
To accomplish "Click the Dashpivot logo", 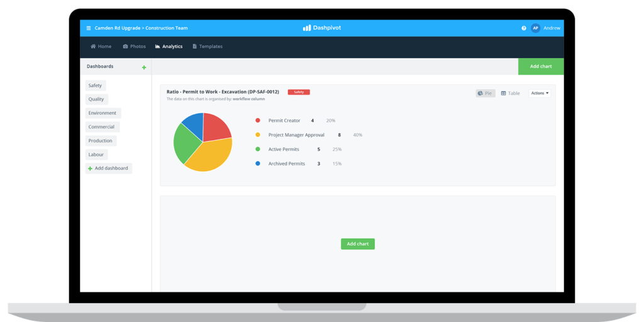I will click(321, 28).
